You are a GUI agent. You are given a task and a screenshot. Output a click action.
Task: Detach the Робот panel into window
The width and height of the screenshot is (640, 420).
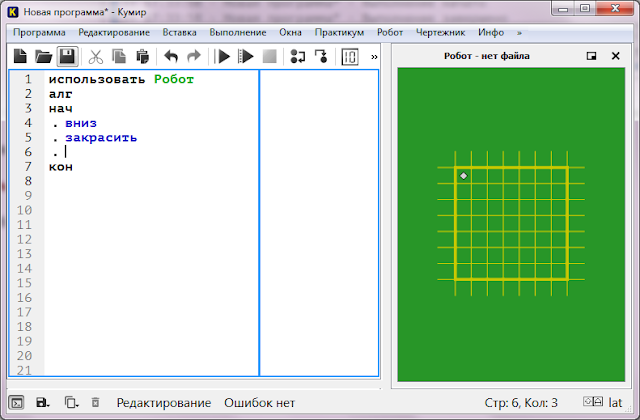click(x=591, y=56)
